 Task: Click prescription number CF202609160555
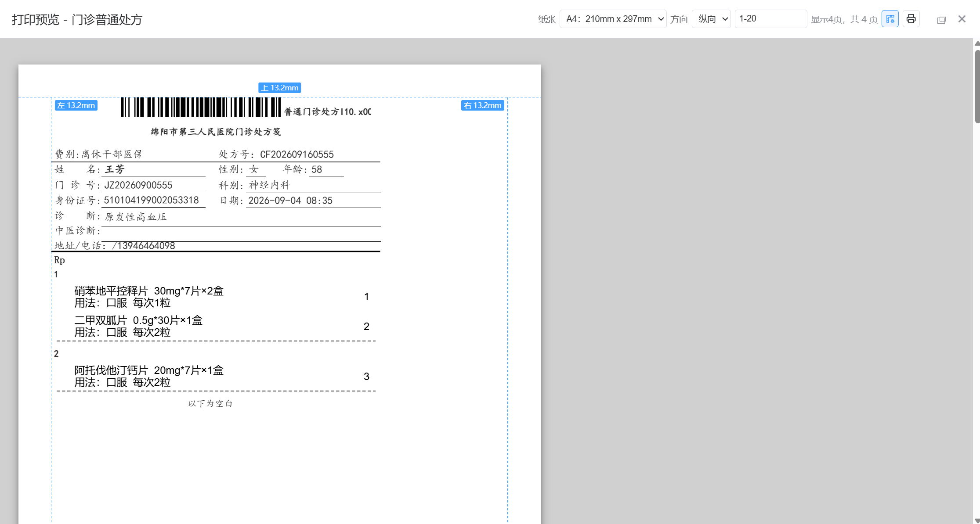[x=297, y=154]
